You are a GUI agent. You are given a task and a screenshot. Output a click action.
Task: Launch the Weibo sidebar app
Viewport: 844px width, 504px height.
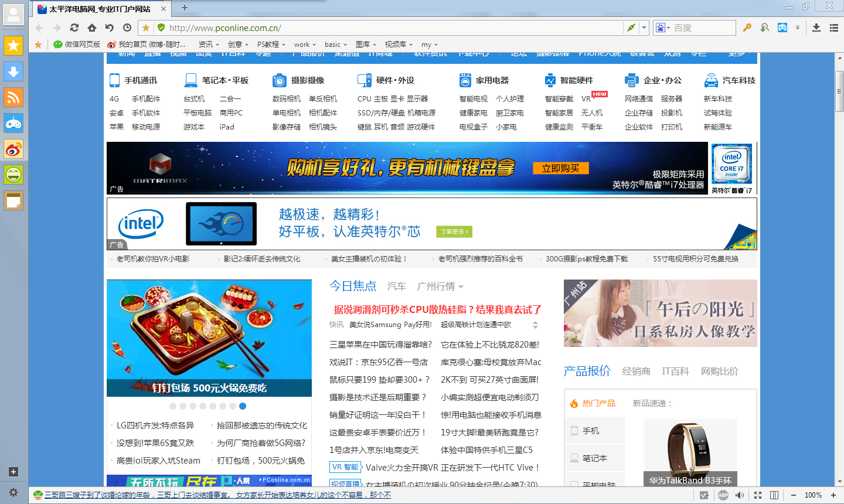[x=13, y=149]
